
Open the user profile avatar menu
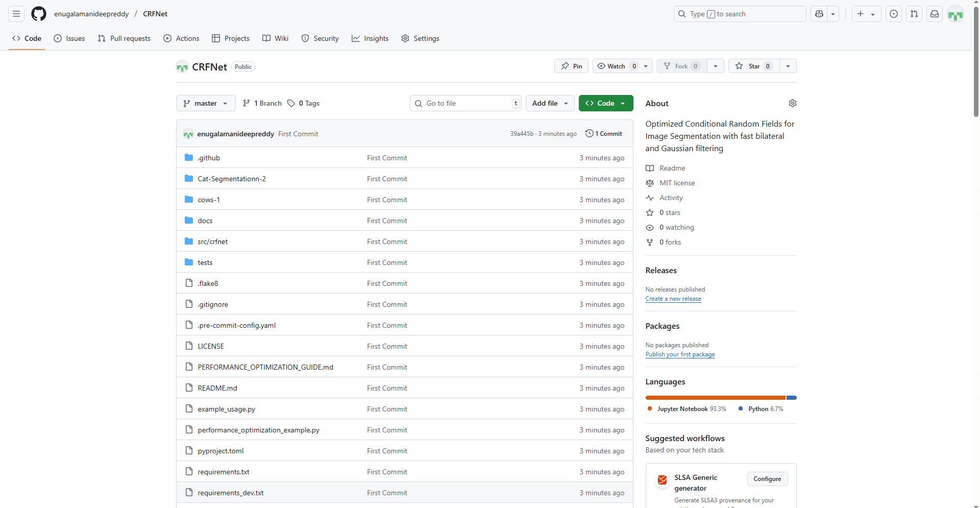955,14
